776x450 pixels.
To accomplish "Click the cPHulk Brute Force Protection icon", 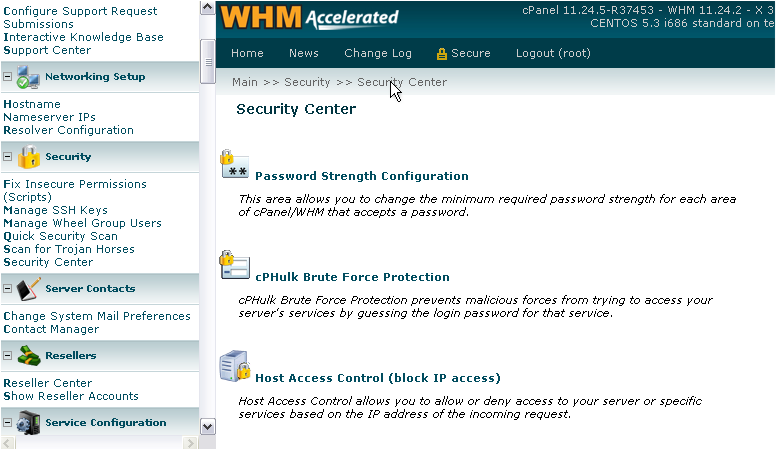I will tap(235, 265).
